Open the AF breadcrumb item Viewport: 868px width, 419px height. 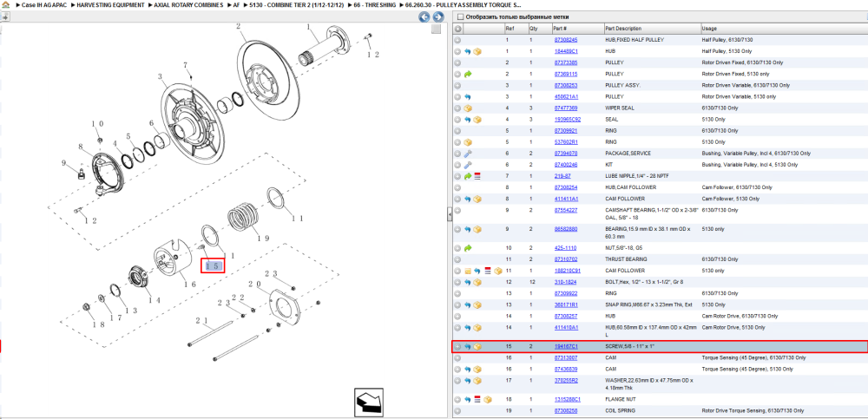(x=237, y=4)
